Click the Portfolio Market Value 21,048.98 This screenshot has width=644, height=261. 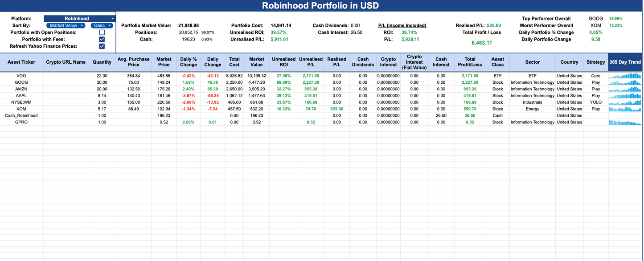point(189,25)
